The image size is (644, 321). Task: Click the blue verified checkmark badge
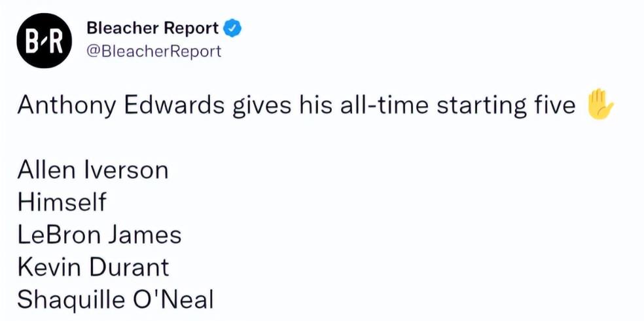click(x=234, y=28)
